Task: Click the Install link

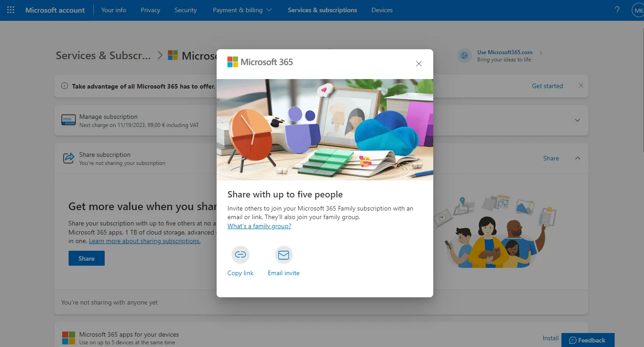Action: [x=551, y=338]
